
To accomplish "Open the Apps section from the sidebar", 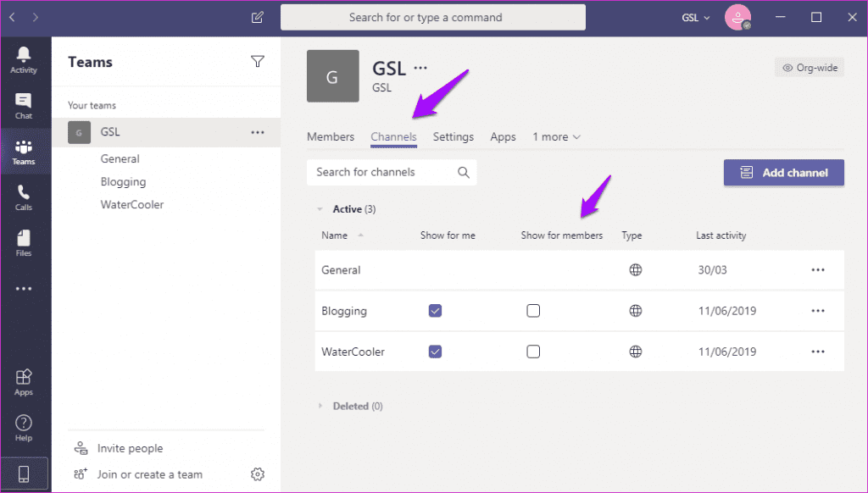I will tap(24, 381).
